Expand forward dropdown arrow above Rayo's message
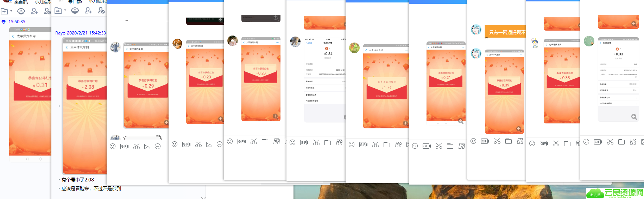This screenshot has height=199, width=644. point(65,11)
